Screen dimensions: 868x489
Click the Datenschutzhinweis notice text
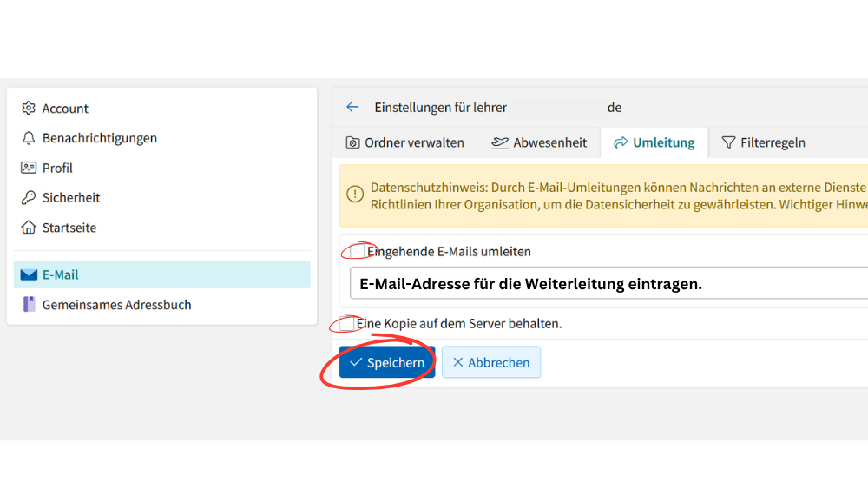pyautogui.click(x=619, y=196)
